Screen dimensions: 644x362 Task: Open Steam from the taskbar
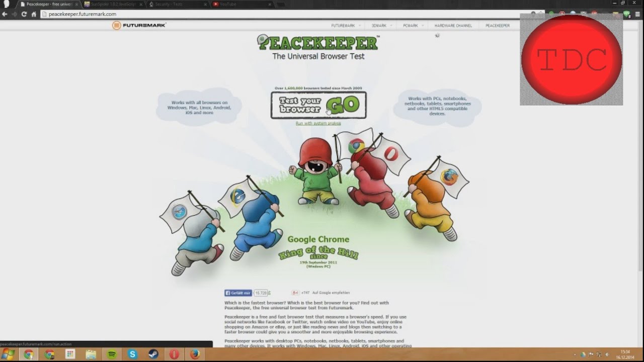153,354
